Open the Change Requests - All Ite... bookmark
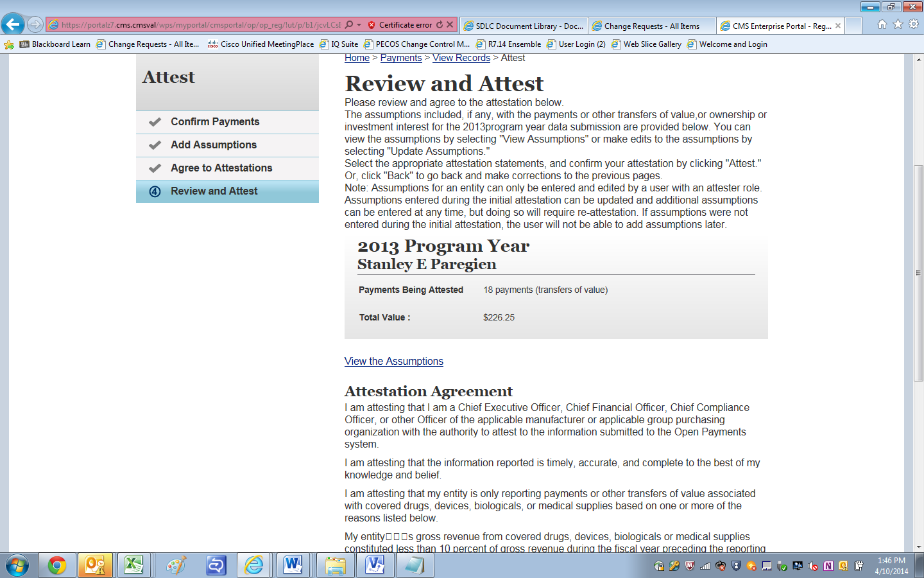The height and width of the screenshot is (578, 924). (x=148, y=44)
